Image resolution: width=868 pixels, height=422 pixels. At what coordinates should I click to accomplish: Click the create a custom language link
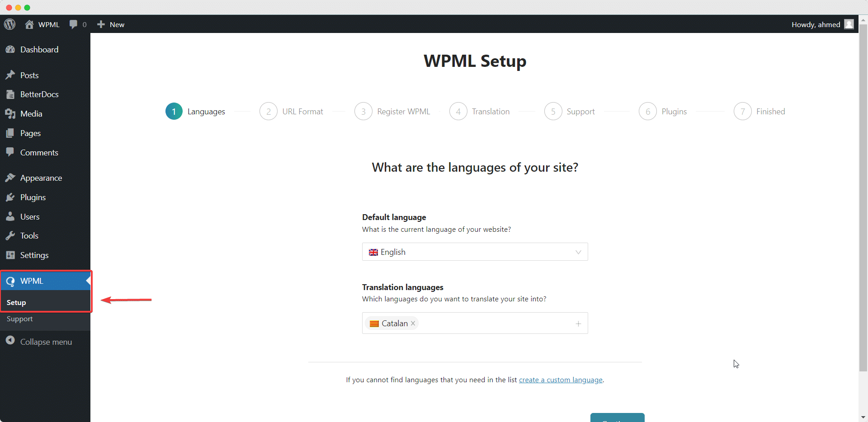[561, 380]
